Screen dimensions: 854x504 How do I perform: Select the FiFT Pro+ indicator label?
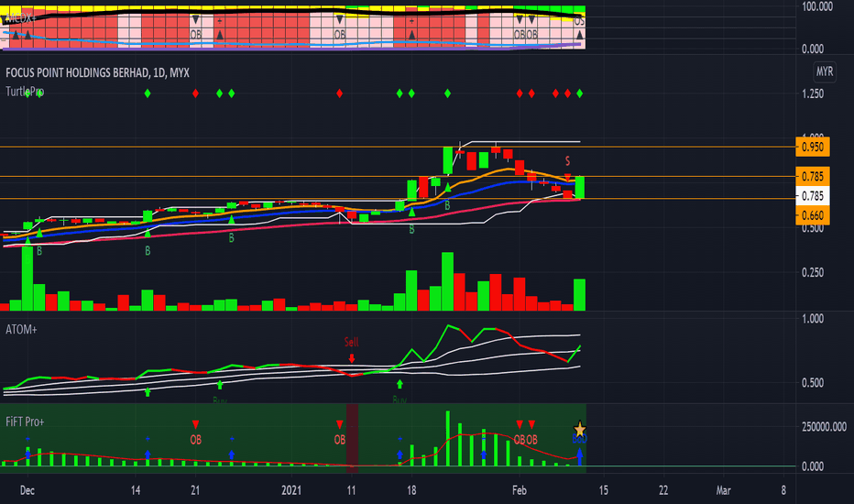point(25,422)
